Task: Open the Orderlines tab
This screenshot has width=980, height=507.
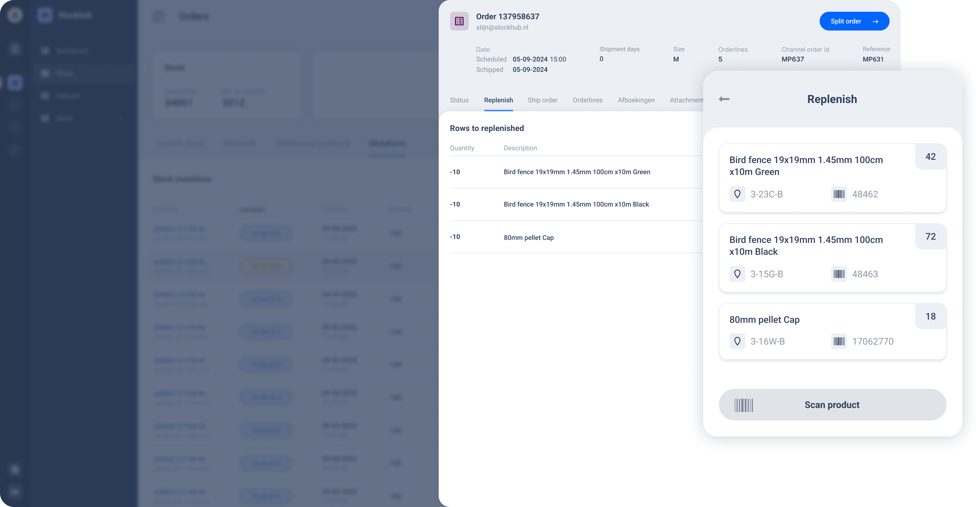Action: [587, 100]
